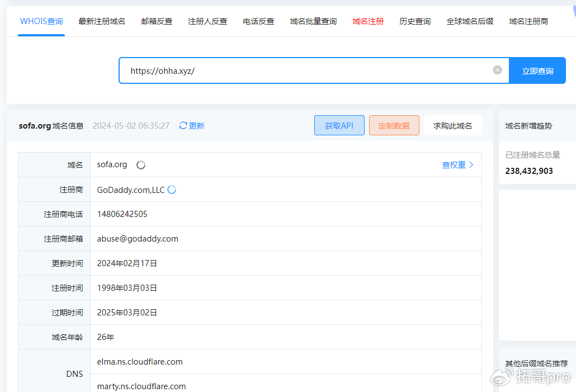This screenshot has width=576, height=392.
Task: Clear the search field with the X icon
Action: coord(497,70)
